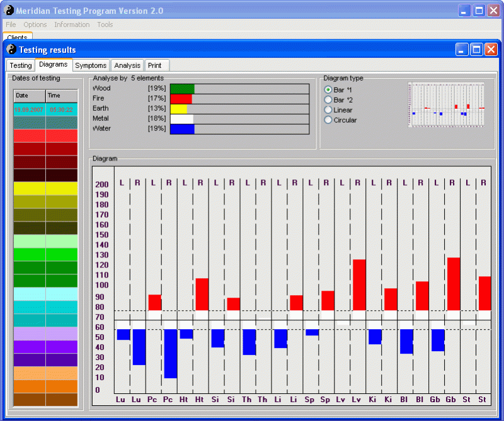Select the Bar '1 diagram type
The width and height of the screenshot is (504, 421).
[x=328, y=90]
